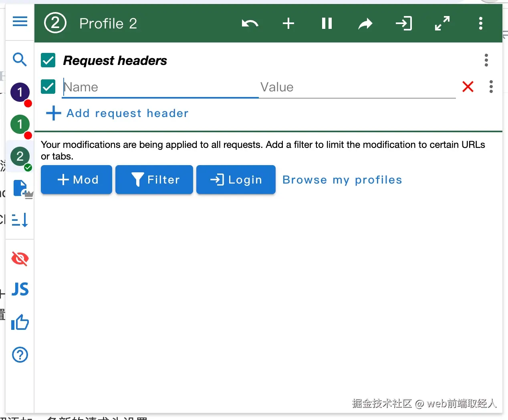Viewport: 508px width, 420px height.
Task: Click the search magnifier icon
Action: [20, 59]
